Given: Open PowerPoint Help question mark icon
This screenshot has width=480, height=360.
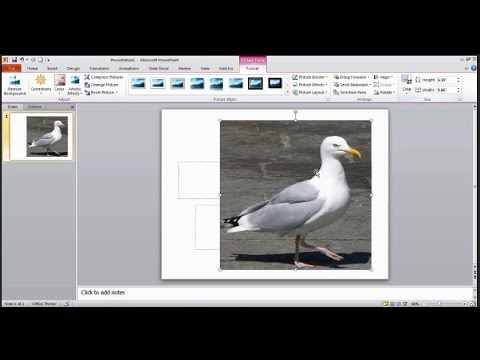Looking at the screenshot, I should 473,68.
